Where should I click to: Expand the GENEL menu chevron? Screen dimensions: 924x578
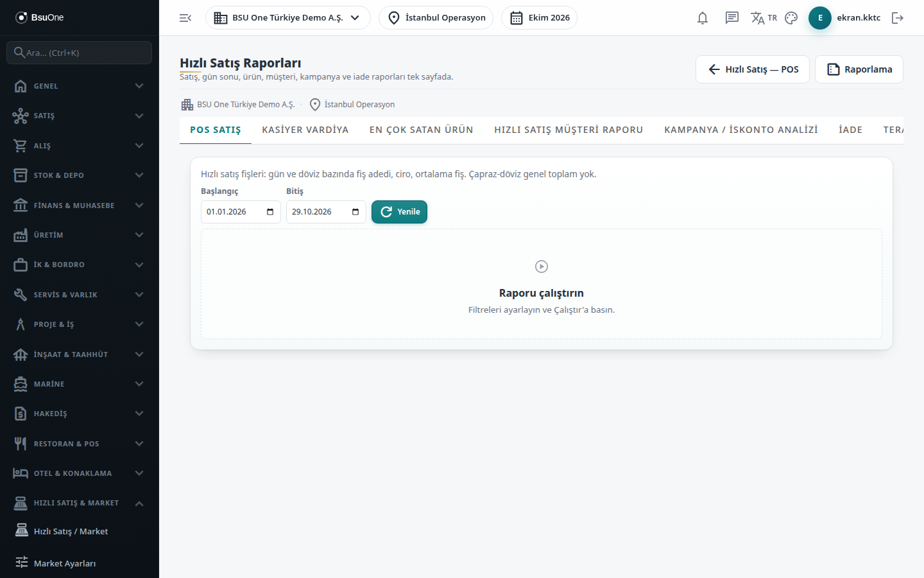coord(139,86)
